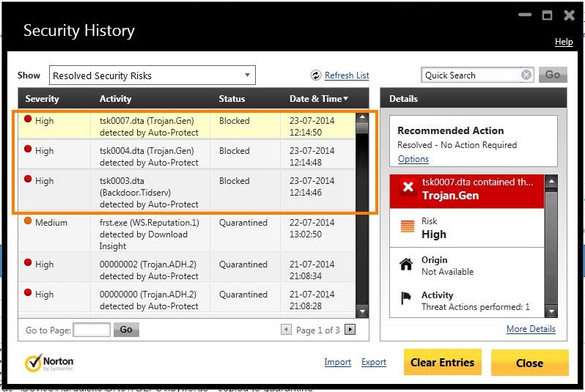This screenshot has width=585, height=392.
Task: Click the Go button next to Quick Search
Action: pyautogui.click(x=553, y=75)
